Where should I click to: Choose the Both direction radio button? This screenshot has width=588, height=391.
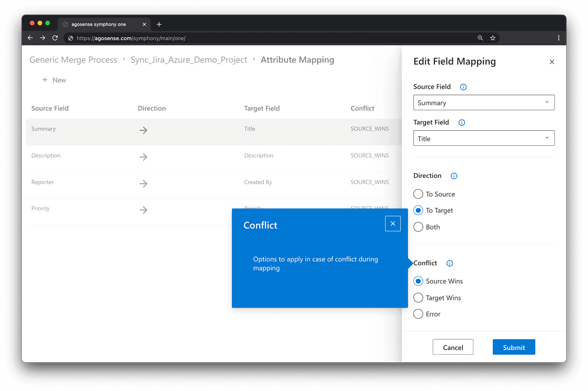coord(418,227)
